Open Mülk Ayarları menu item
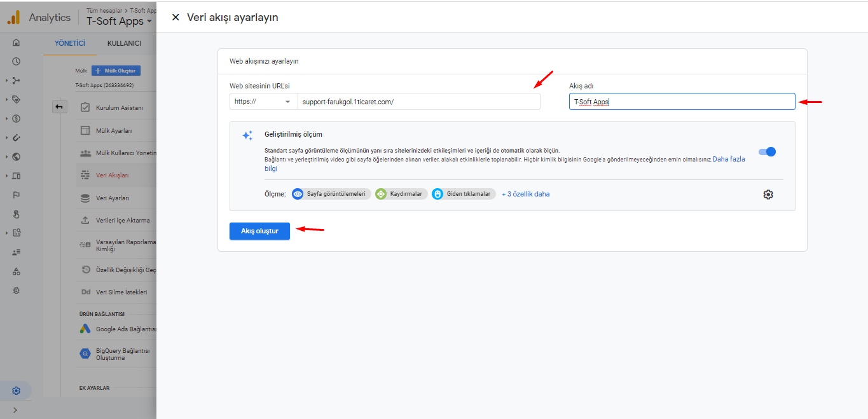868x419 pixels. pos(116,130)
